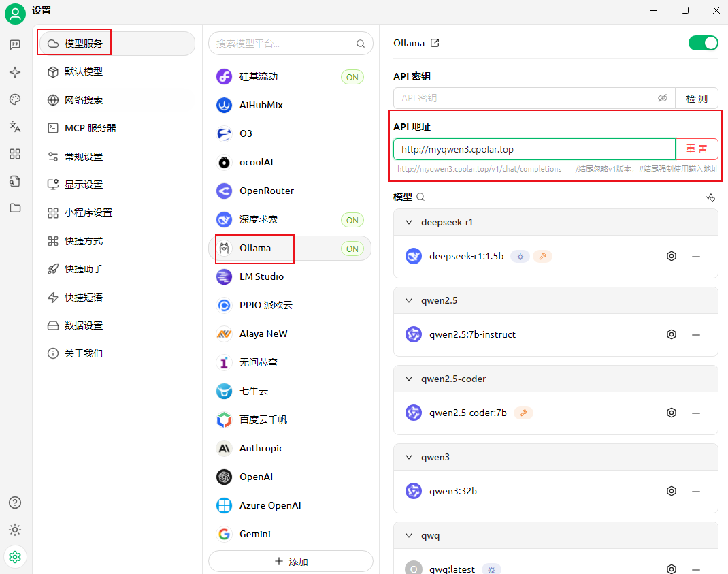Screen dimensions: 728x574
Task: Click the search icon beside 模型 heading
Action: point(420,197)
